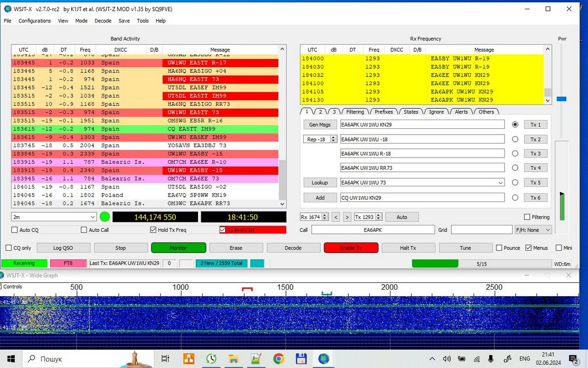Click the pen link icon in system tray
Screen dimensions: 588x368
click(508, 359)
